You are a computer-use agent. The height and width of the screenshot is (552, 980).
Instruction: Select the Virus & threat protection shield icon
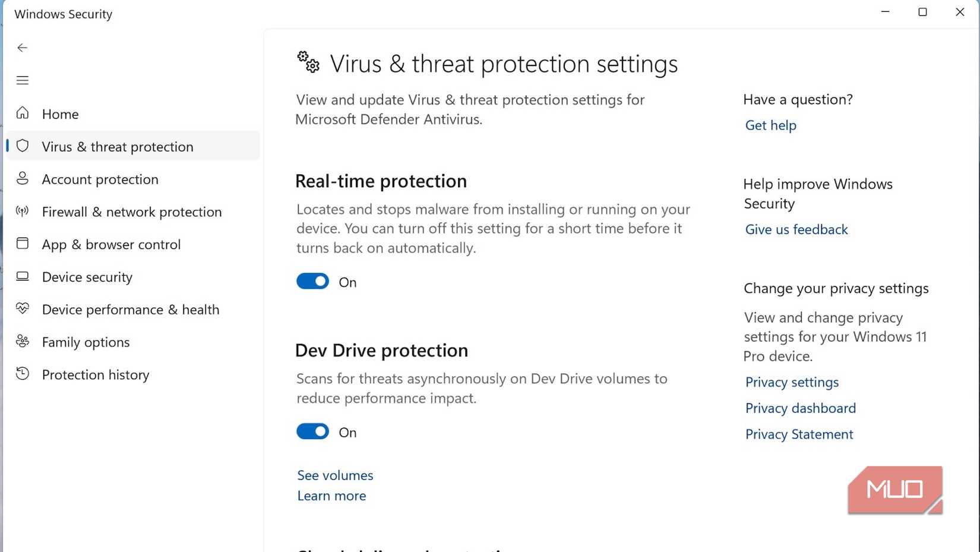coord(23,146)
